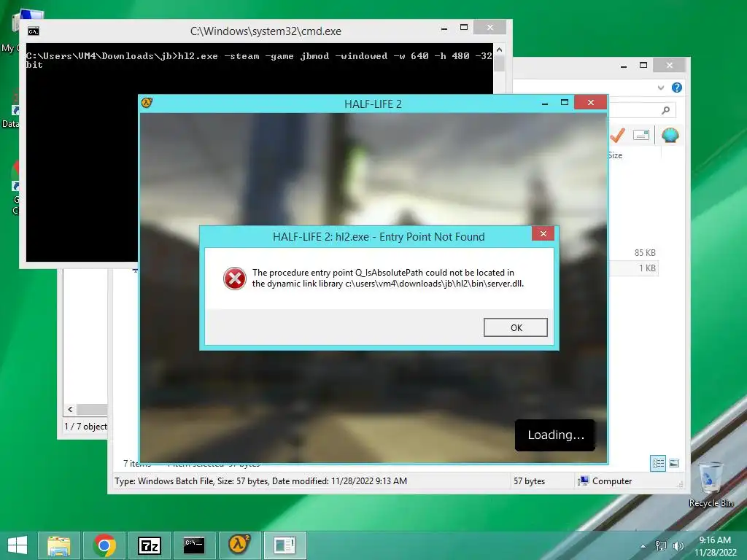This screenshot has height=560, width=747.
Task: Click the Computer status bar entry
Action: (605, 481)
